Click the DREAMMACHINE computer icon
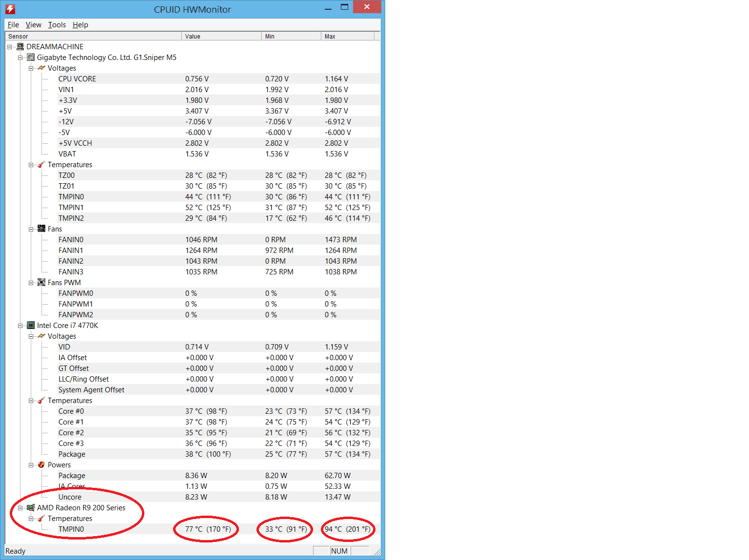This screenshot has height=560, width=749. (20, 46)
